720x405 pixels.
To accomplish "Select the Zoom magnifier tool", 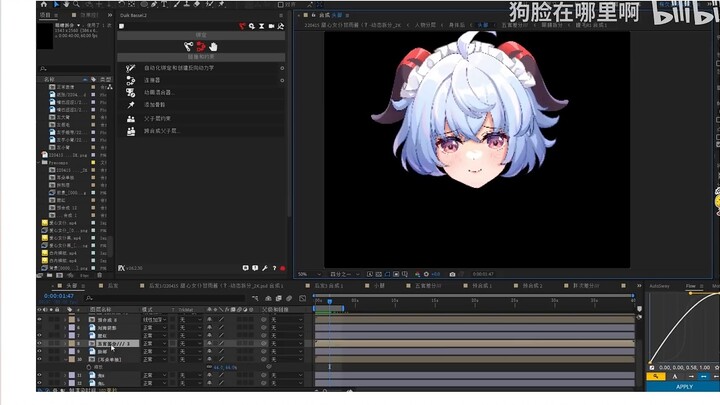I will coord(77,4).
